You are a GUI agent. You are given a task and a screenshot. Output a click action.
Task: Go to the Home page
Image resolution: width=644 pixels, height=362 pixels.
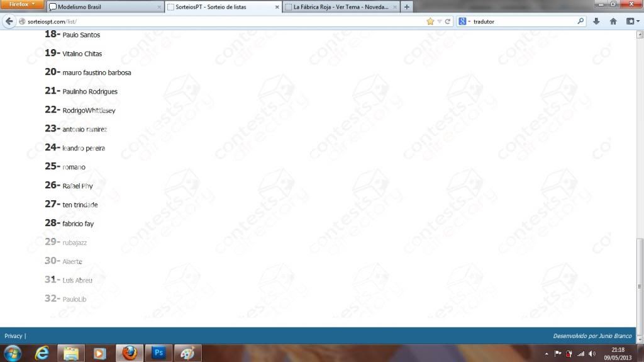point(613,21)
